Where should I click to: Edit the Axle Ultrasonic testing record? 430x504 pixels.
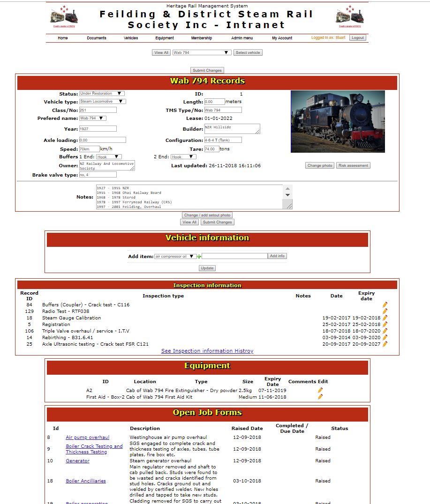point(385,344)
